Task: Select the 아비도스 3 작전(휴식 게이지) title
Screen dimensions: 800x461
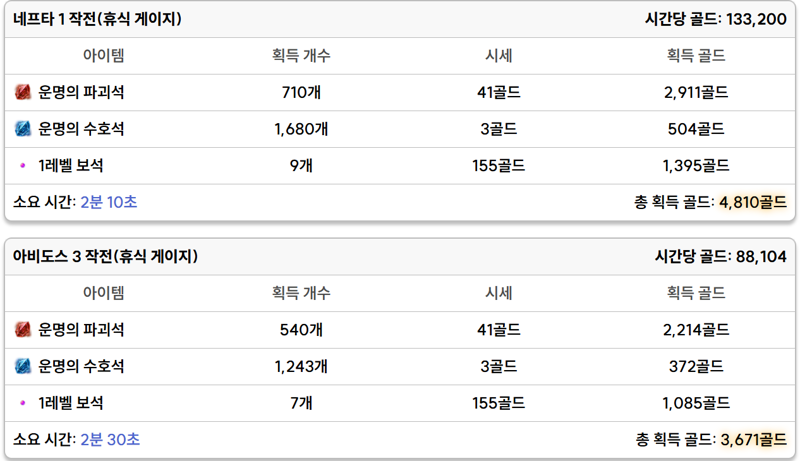Action: point(105,256)
